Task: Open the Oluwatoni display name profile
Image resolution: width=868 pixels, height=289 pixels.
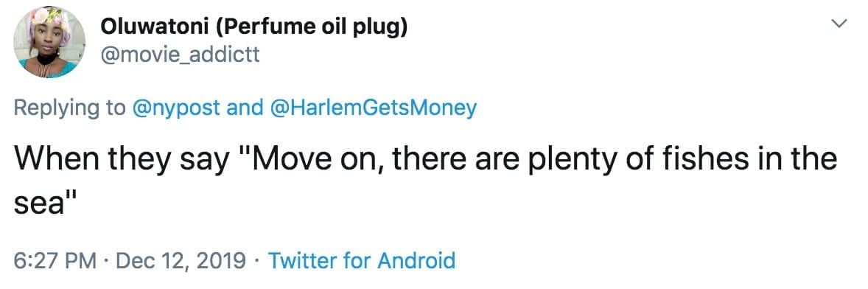Action: click(254, 29)
